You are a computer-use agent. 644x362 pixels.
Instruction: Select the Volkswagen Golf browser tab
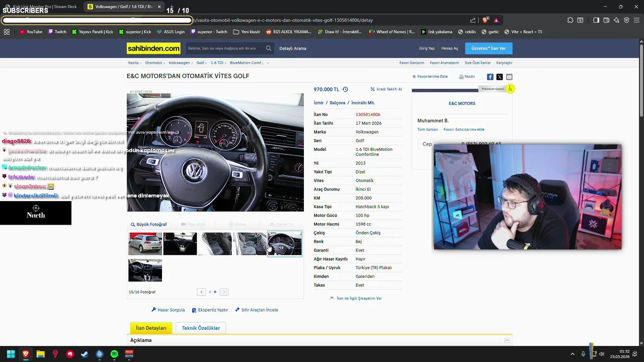(x=123, y=7)
